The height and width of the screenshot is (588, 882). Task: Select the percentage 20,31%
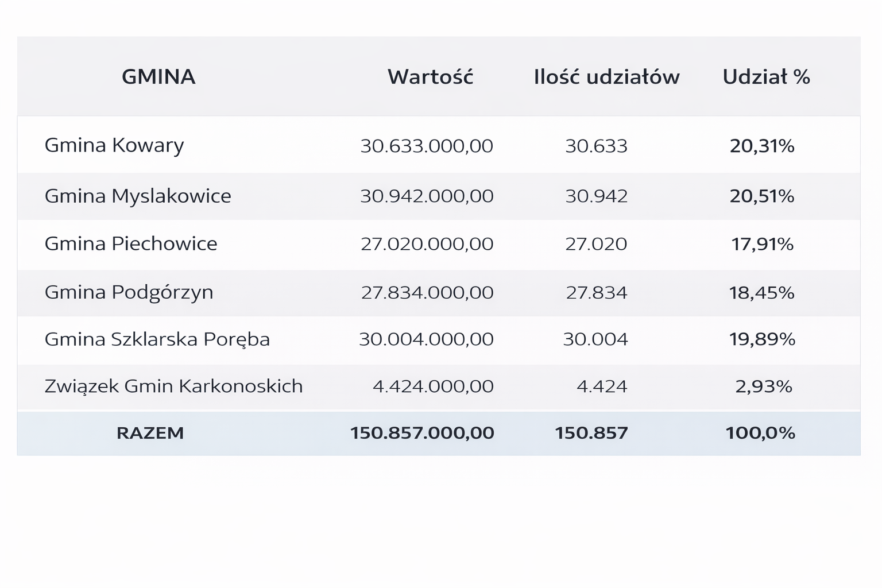762,146
